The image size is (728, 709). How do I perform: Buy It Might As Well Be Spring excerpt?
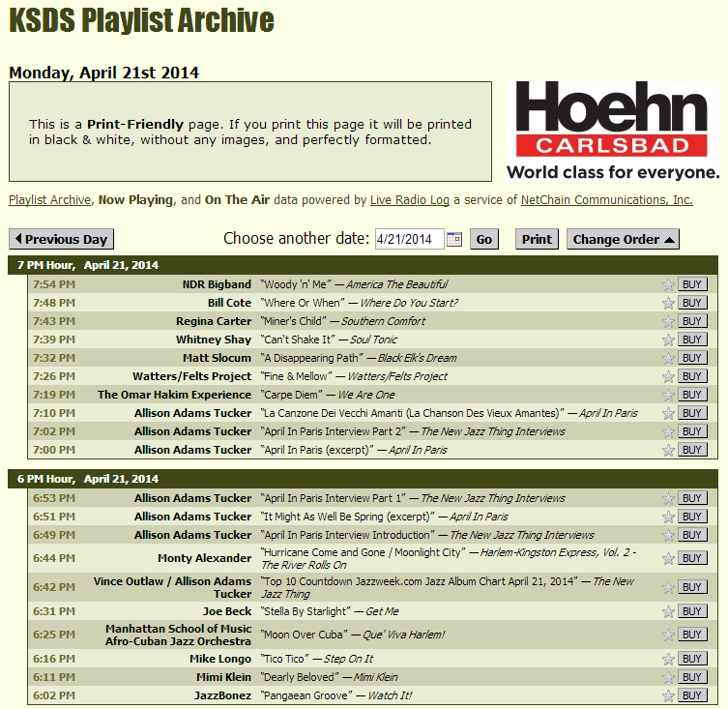coord(692,517)
